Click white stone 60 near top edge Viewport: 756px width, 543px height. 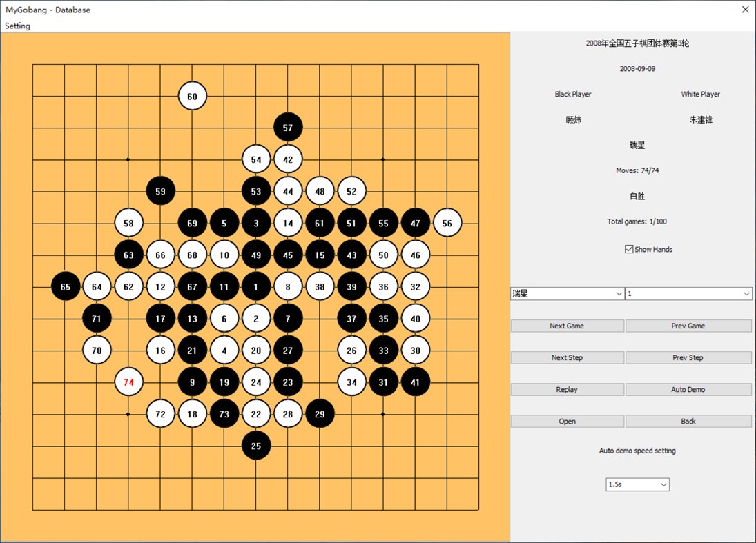click(x=192, y=96)
